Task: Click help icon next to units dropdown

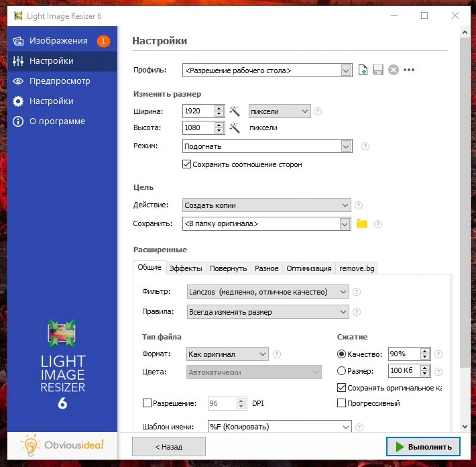Action: [x=318, y=111]
